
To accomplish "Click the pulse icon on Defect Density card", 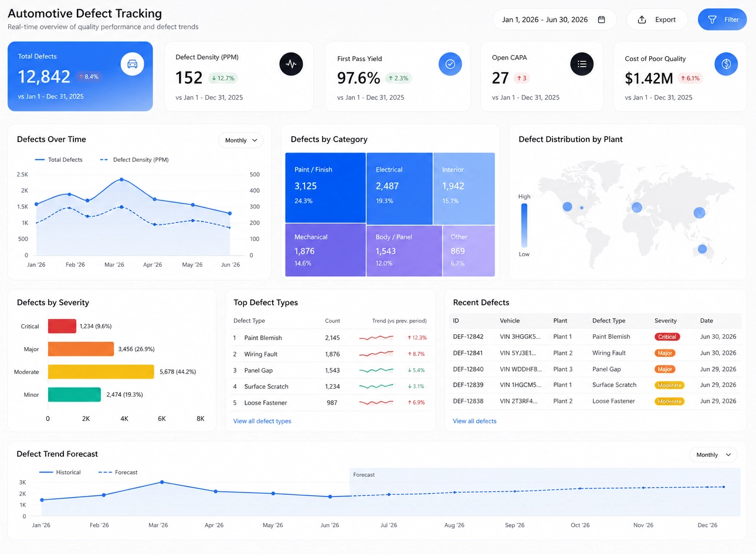I will [291, 64].
